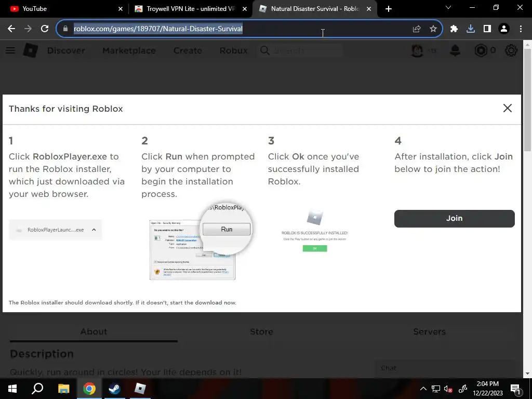Screen dimensions: 532x399
Task: Click the browser back arrow
Action: pos(11,29)
